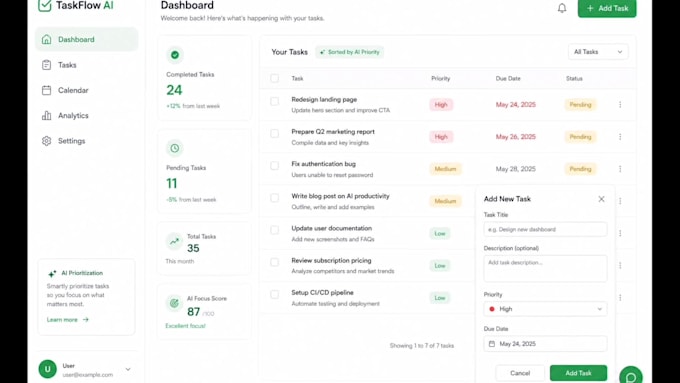The image size is (680, 383).
Task: Open options menu for Fix authentication bug
Action: coord(620,169)
